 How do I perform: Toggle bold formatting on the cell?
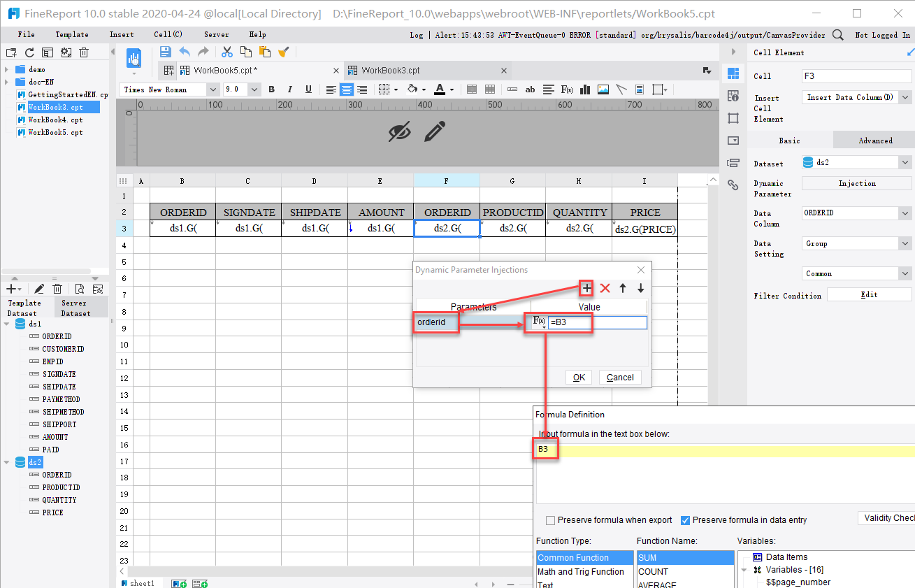tap(271, 89)
